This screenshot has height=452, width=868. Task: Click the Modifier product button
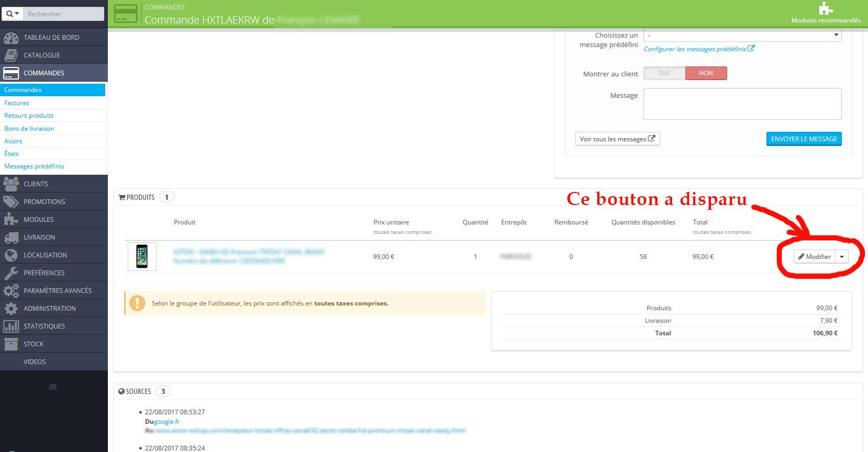815,256
